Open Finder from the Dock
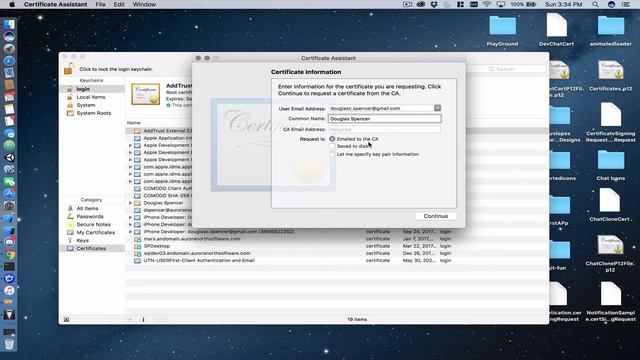Screen dimensions: 640x360 9,24
